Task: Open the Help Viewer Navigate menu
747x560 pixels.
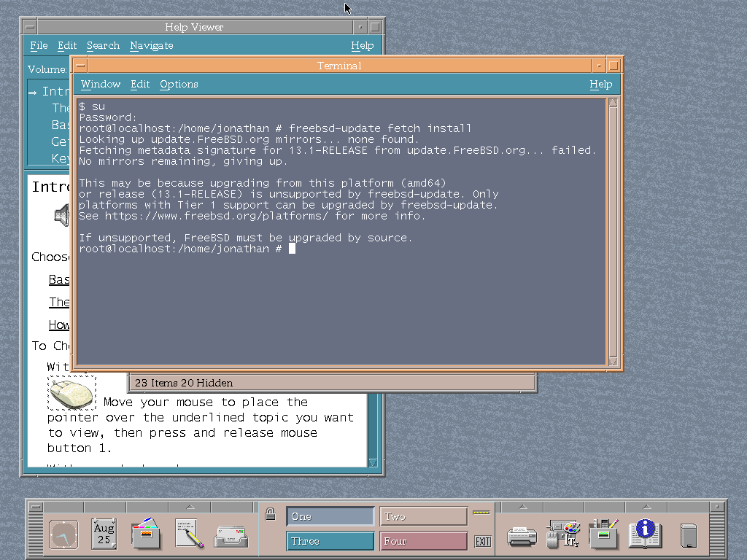Action: [x=151, y=45]
